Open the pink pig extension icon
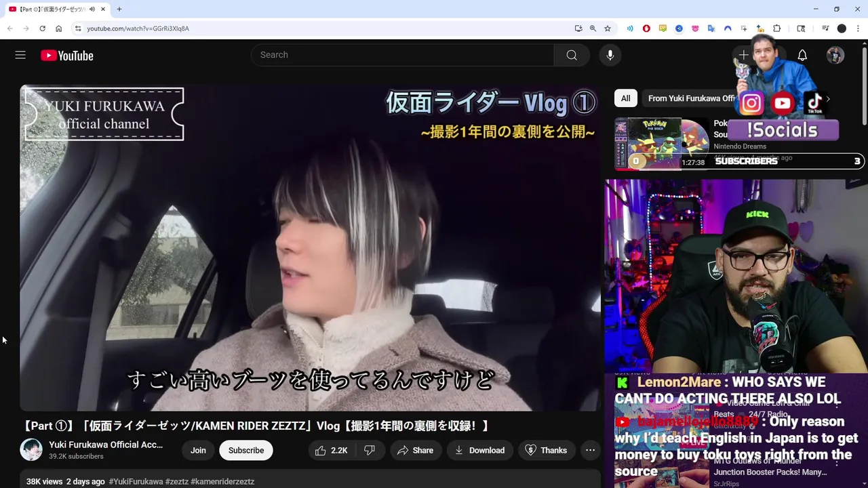This screenshot has width=868, height=488. click(x=695, y=28)
